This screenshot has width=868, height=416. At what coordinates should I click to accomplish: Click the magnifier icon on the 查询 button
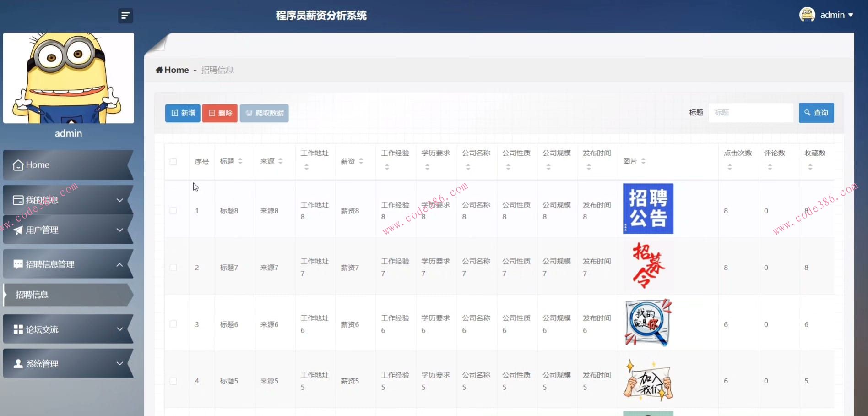(808, 112)
